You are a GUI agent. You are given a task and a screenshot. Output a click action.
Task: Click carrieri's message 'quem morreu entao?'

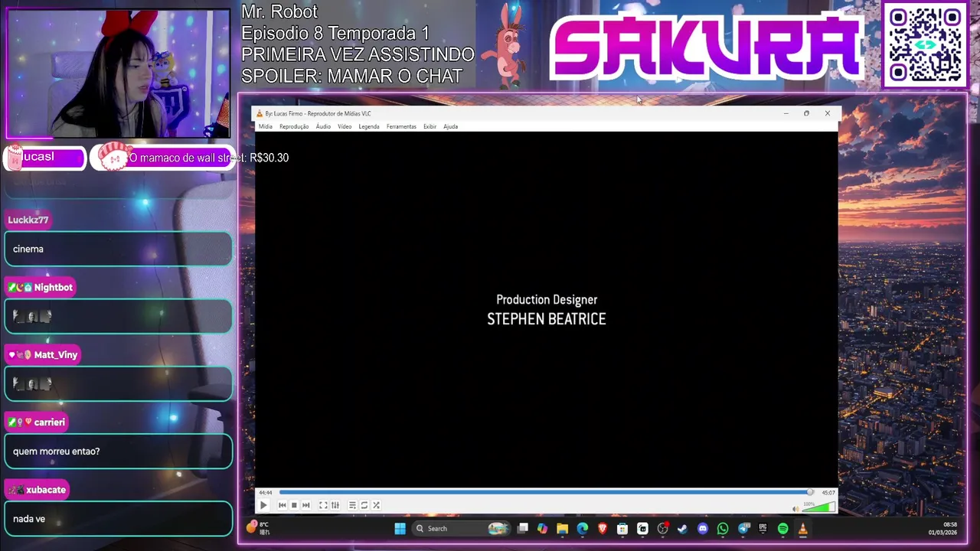pos(118,451)
